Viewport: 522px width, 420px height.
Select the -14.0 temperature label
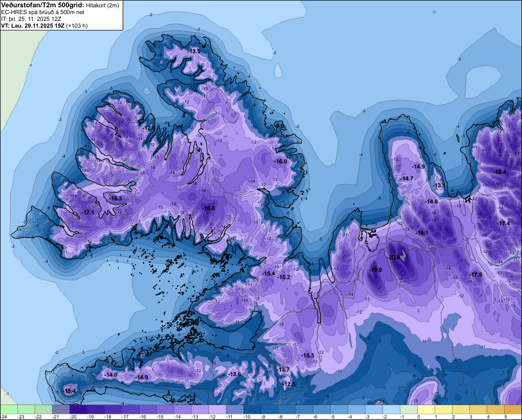[x=111, y=375]
